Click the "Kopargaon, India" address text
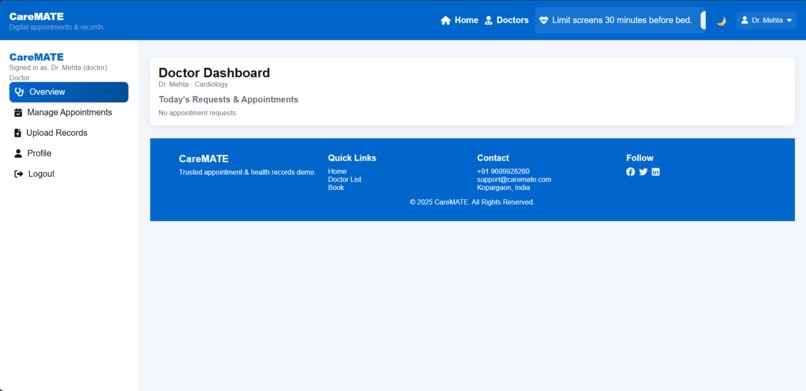The height and width of the screenshot is (391, 806). tap(503, 188)
